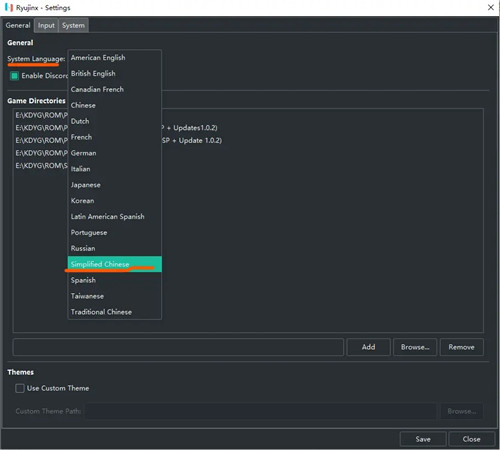Image resolution: width=500 pixels, height=450 pixels.
Task: Select highlighted Simplified Chinese option
Action: [115, 264]
